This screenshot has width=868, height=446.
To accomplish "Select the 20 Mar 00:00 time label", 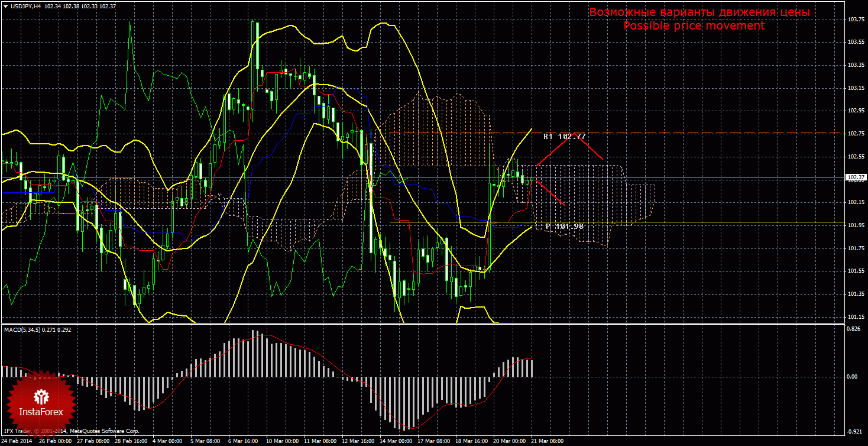I will coord(510,441).
